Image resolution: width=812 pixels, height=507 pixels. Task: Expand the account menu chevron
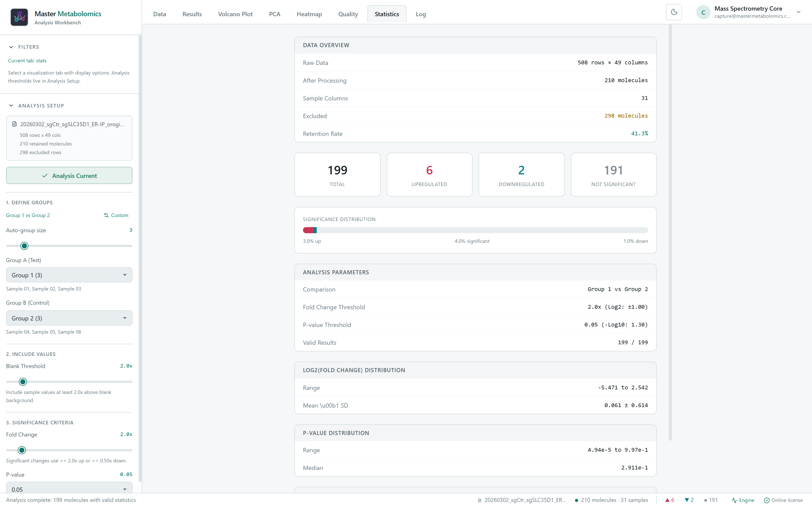[x=799, y=12]
